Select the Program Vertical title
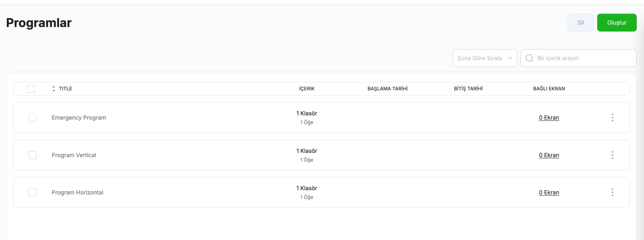The height and width of the screenshot is (240, 644). pyautogui.click(x=74, y=155)
